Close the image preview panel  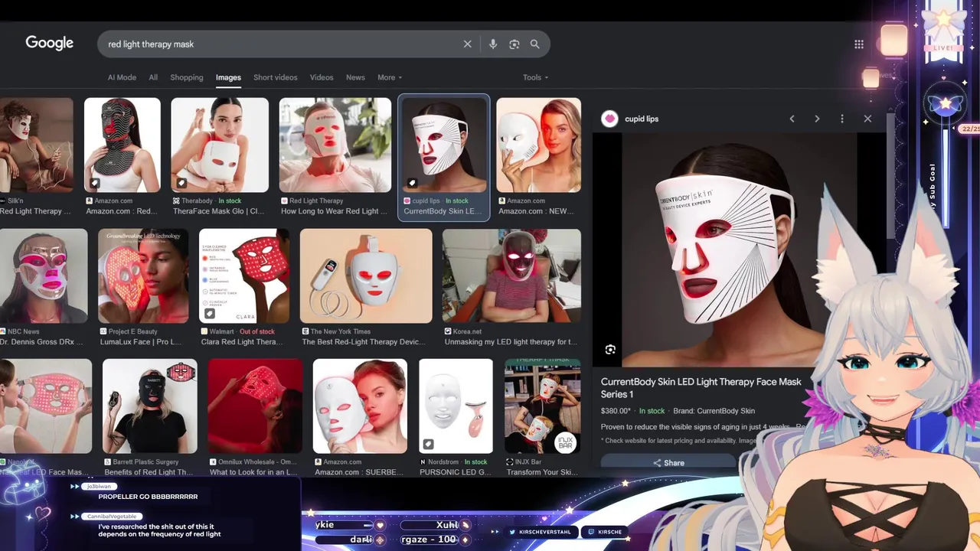pyautogui.click(x=867, y=119)
